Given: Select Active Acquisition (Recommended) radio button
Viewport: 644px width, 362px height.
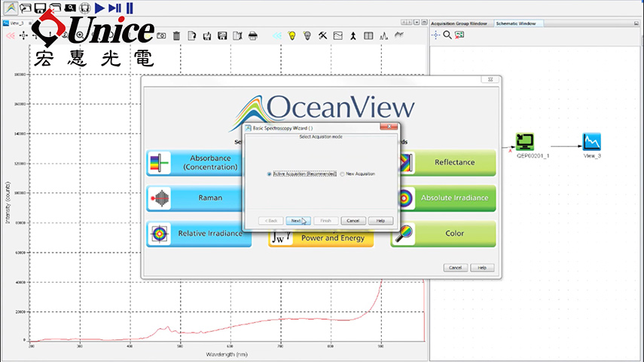Looking at the screenshot, I should [270, 174].
